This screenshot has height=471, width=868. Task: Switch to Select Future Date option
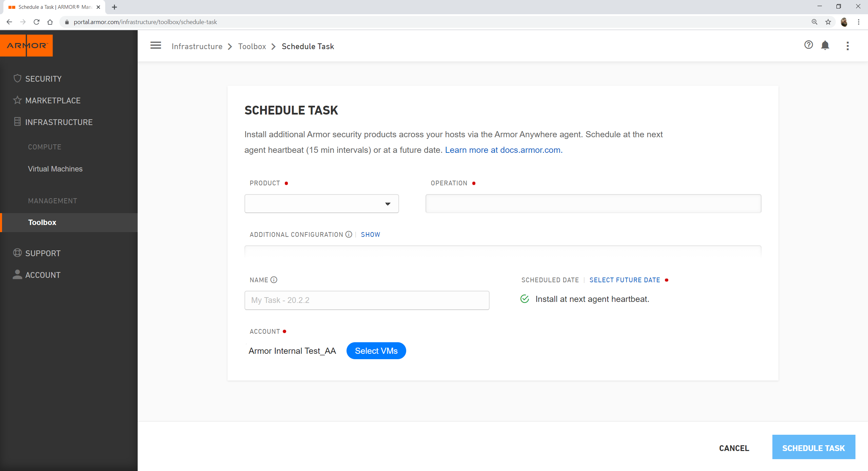625,280
